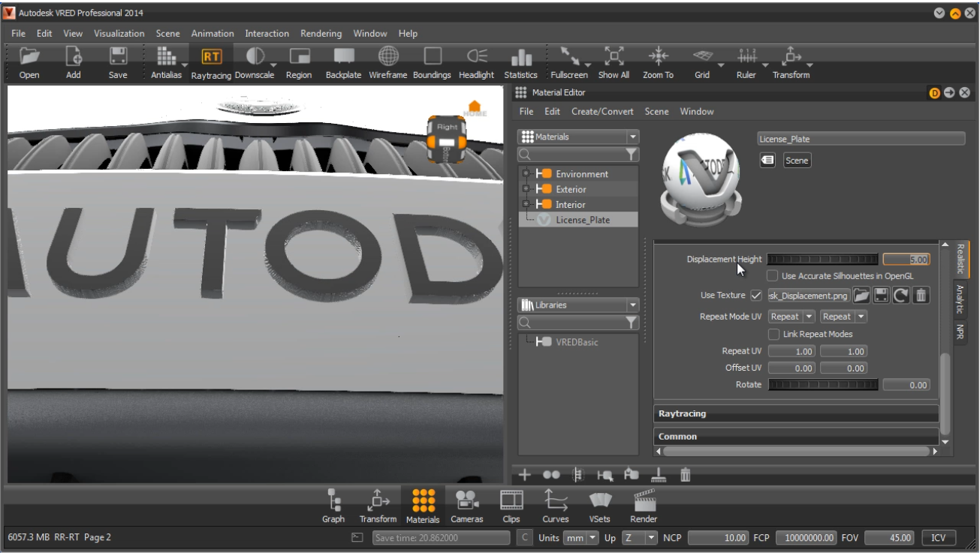Screen dimensions: 980x553
Task: Click the material name field License_Plate
Action: click(861, 139)
